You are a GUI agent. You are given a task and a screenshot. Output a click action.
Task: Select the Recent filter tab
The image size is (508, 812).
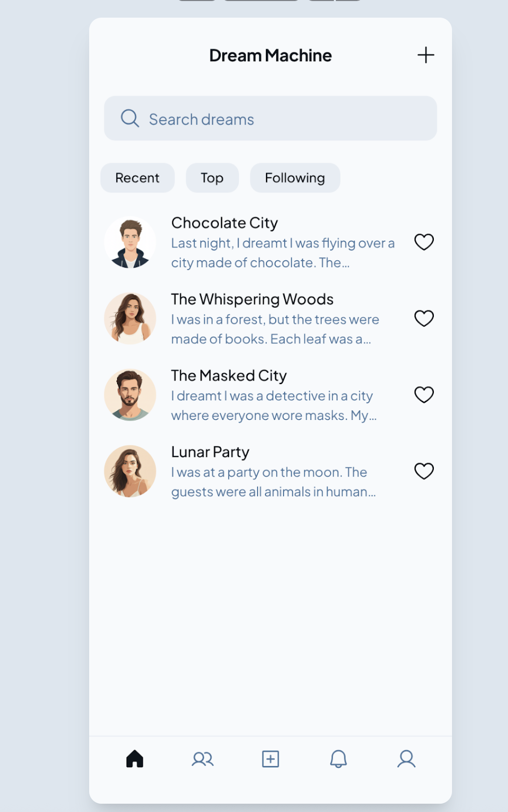(x=137, y=178)
